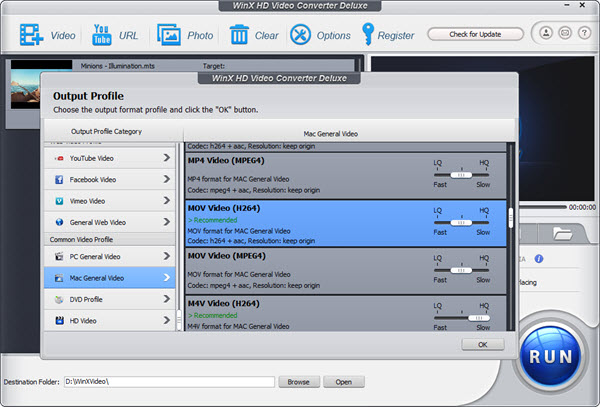Adjust MOV Video (MPEG4) quality slider

(x=461, y=270)
